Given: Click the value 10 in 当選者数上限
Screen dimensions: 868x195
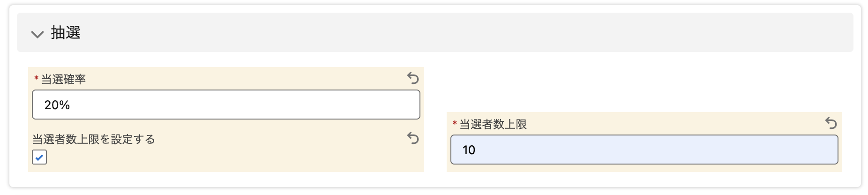Looking at the screenshot, I should click(469, 150).
